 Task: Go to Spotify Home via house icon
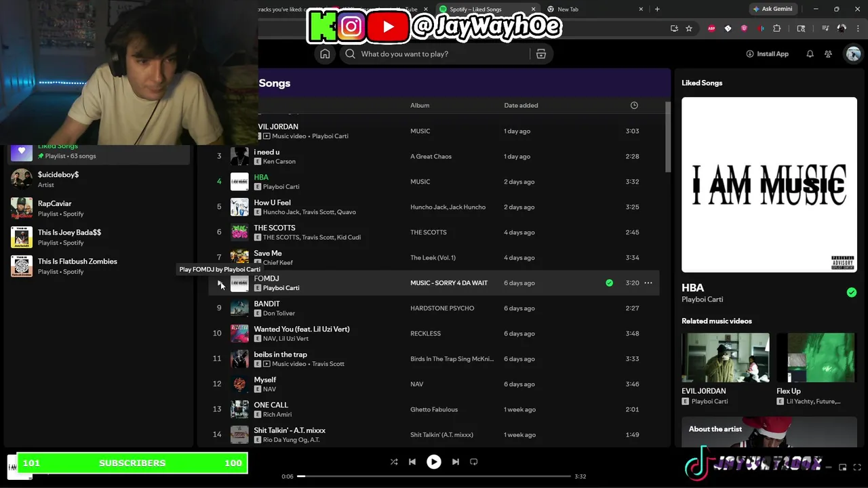(325, 54)
